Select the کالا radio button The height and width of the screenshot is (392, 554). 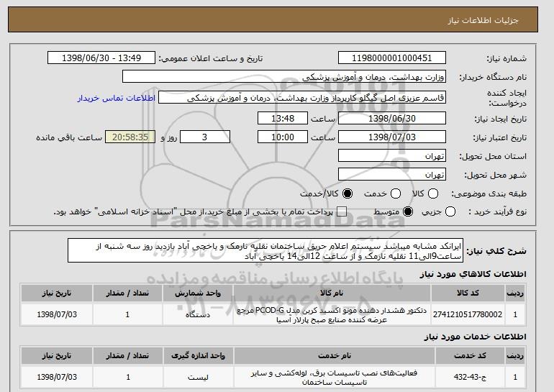(433, 193)
